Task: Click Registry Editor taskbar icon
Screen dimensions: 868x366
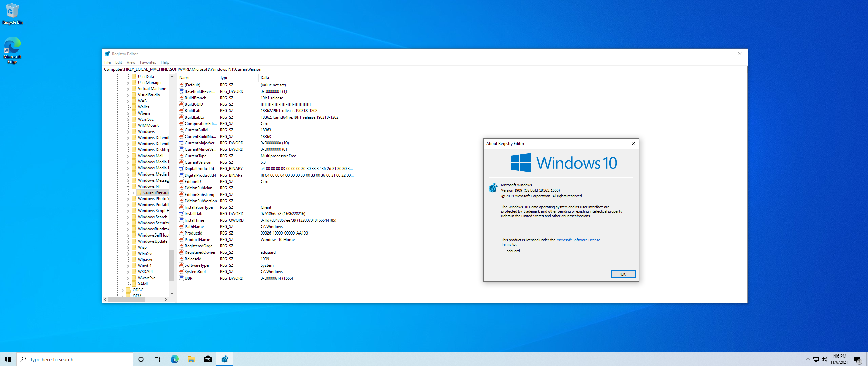Action: click(x=224, y=359)
